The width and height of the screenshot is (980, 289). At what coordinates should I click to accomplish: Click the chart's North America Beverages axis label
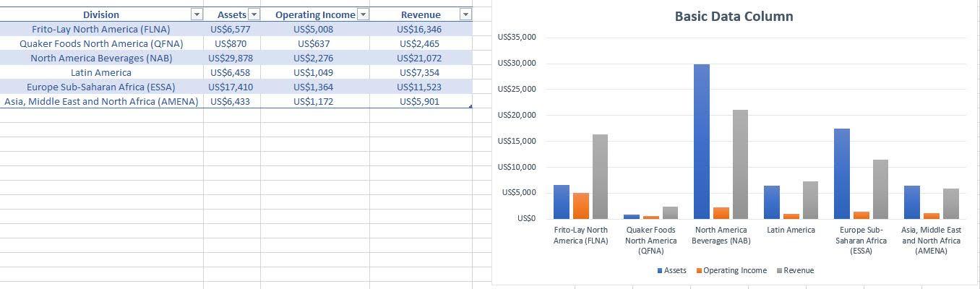pos(721,235)
